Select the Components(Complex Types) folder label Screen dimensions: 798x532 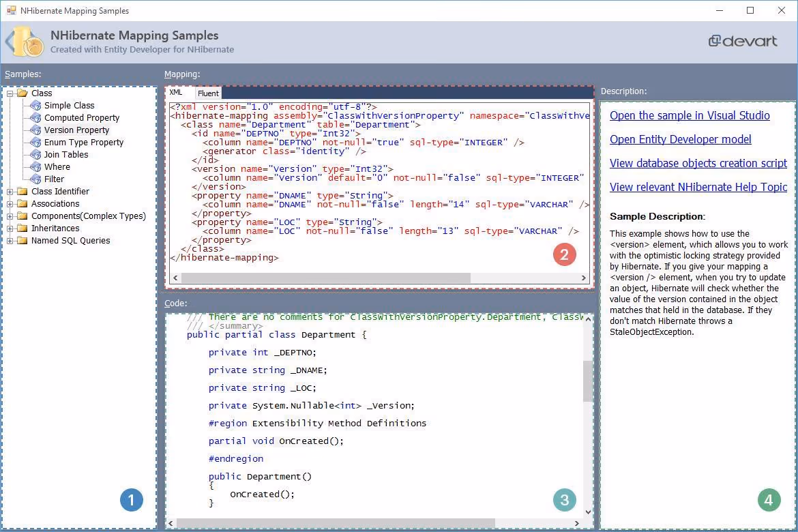click(x=89, y=216)
